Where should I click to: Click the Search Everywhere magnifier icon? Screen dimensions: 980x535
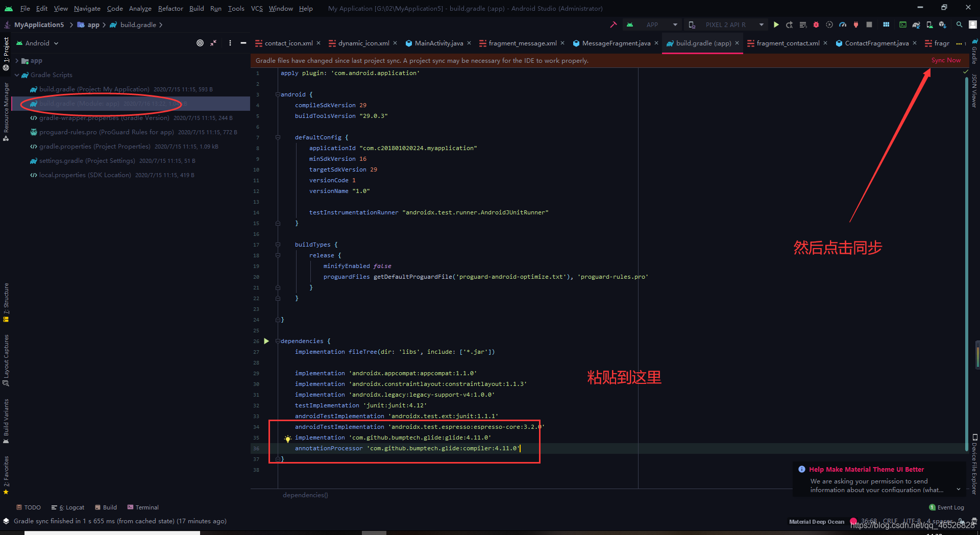[x=960, y=25]
